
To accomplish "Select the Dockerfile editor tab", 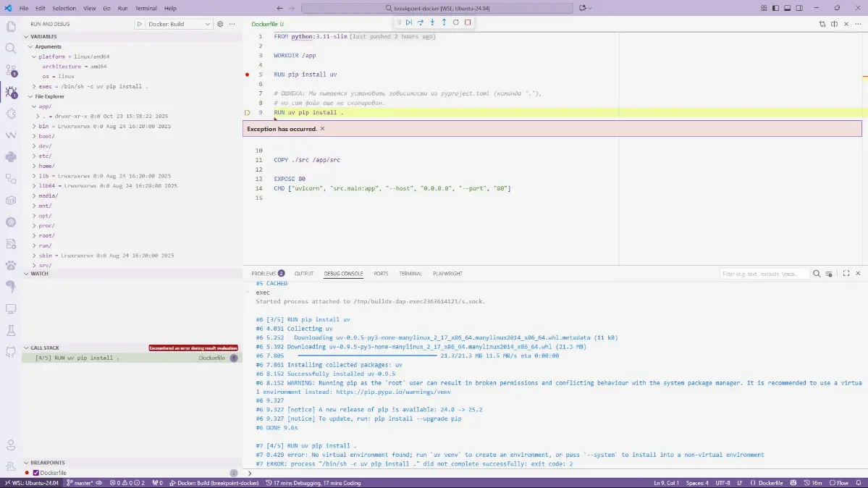I will [x=267, y=24].
